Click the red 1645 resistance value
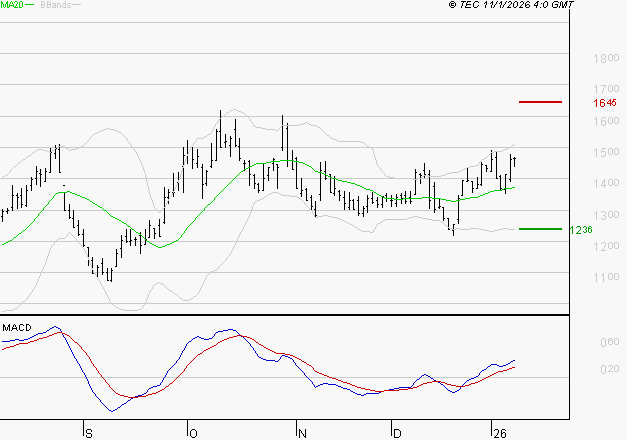The height and width of the screenshot is (440, 627). point(605,103)
